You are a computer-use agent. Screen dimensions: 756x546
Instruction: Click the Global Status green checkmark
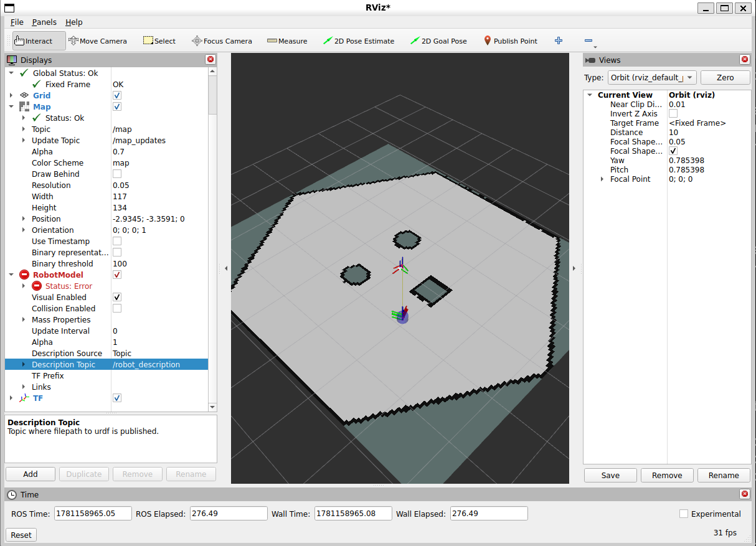click(x=24, y=73)
